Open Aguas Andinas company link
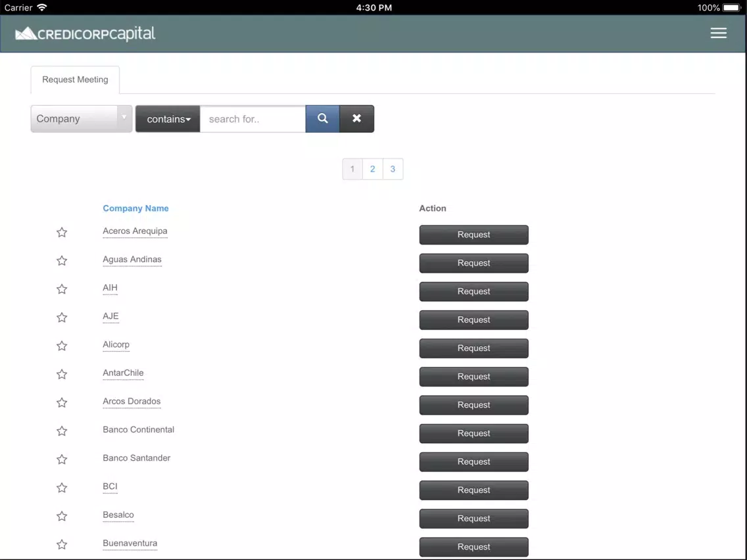 point(132,260)
